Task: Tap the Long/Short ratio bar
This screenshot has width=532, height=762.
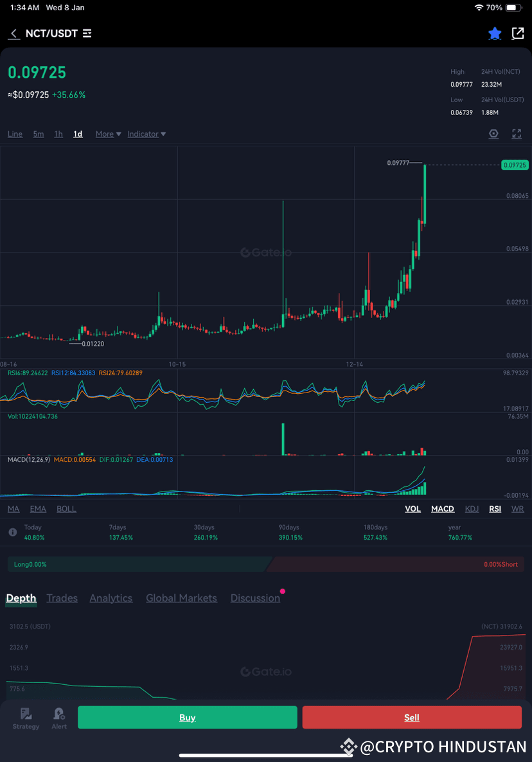Action: 266,563
